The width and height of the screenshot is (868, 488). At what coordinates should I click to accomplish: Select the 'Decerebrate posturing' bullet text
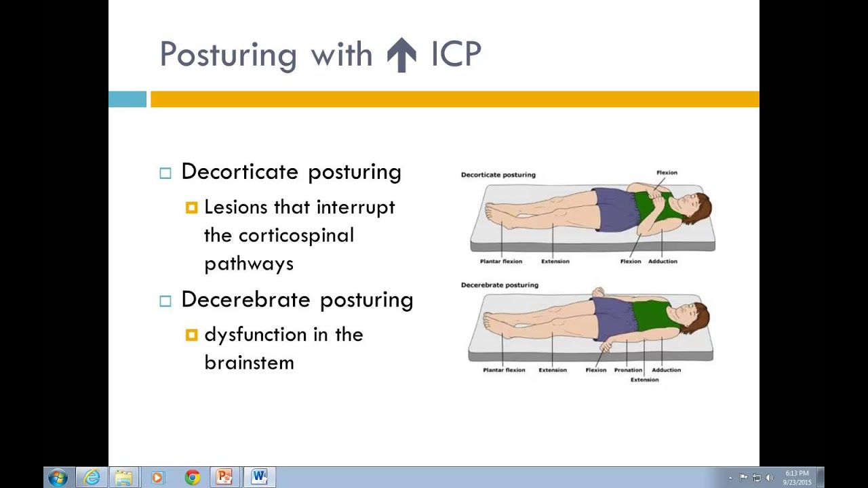tap(297, 300)
